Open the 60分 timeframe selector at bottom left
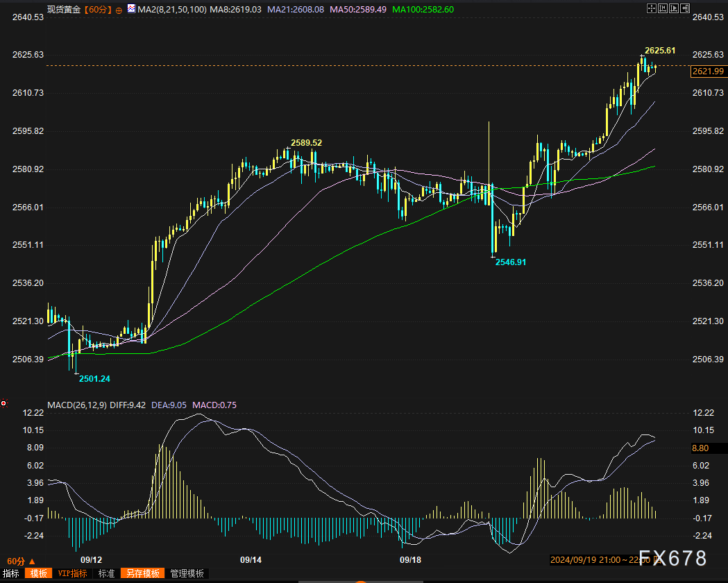The height and width of the screenshot is (583, 728). pos(20,560)
